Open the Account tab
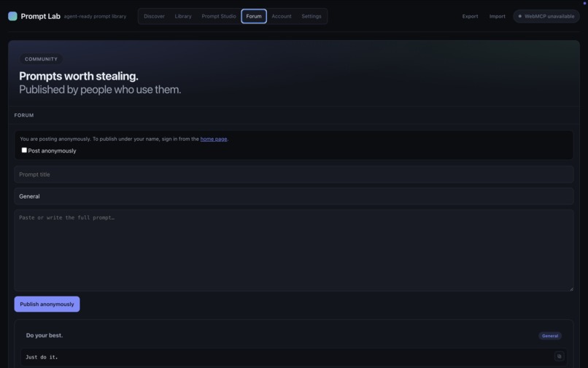The width and height of the screenshot is (588, 368). (282, 16)
